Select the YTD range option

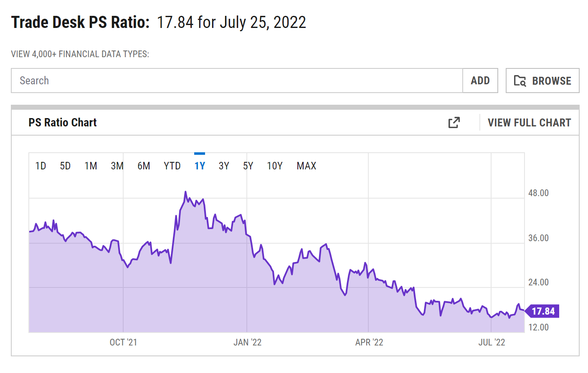172,166
